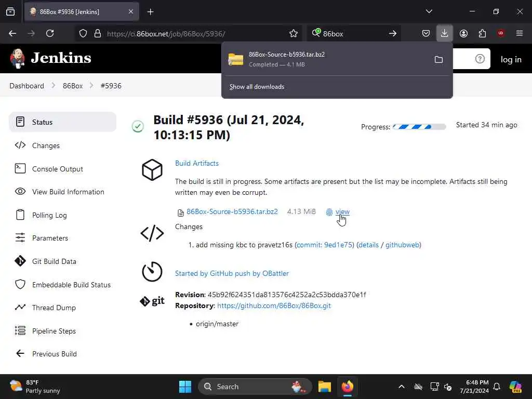Open the uBlock Origin extension icon

(x=501, y=33)
